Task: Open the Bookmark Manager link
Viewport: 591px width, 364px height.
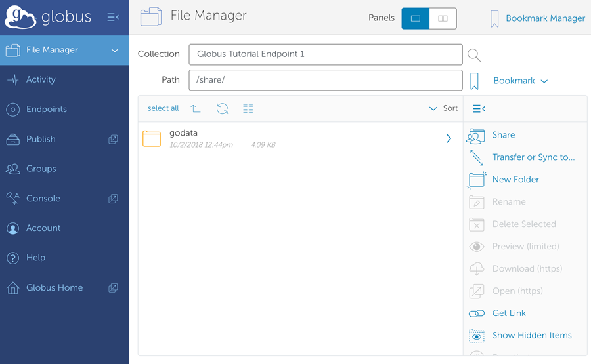Action: click(x=546, y=18)
